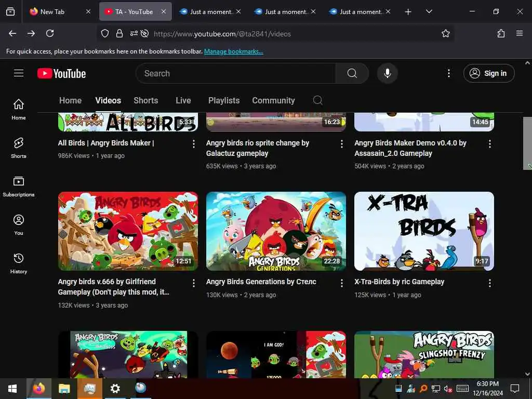Viewport: 532px width, 399px height.
Task: Play the Angry birds v.666 thumbnail
Action: point(128,231)
